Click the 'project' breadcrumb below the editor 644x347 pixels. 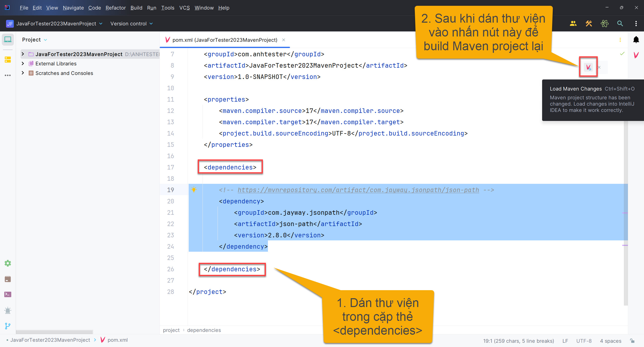(171, 330)
